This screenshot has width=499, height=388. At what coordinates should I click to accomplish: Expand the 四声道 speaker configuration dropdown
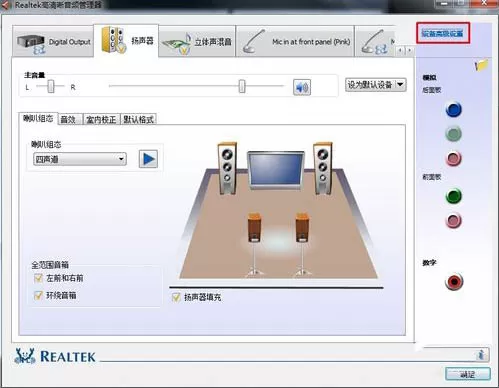coord(80,159)
